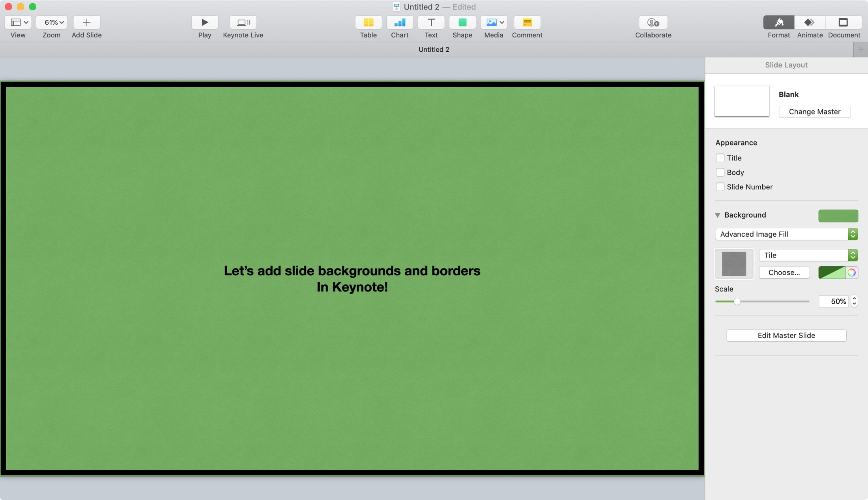Click the green tint color well

tap(832, 272)
